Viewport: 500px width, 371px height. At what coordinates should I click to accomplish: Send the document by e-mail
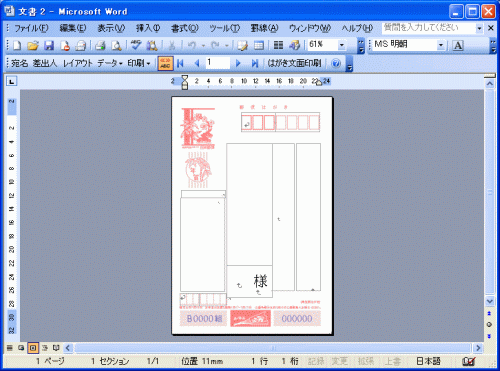pyautogui.click(x=80, y=45)
